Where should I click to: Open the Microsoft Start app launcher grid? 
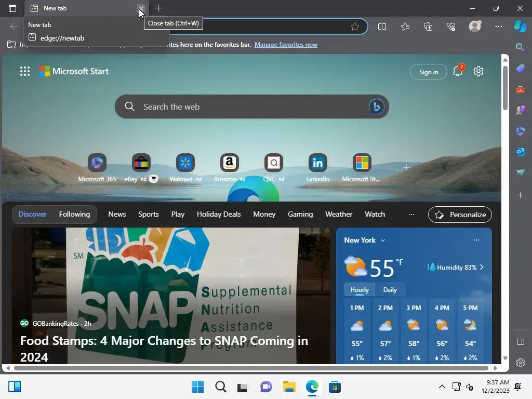click(x=25, y=71)
